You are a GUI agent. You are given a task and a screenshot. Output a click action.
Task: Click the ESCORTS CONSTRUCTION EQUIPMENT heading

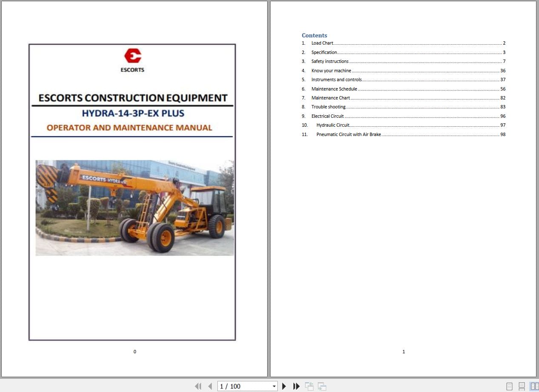click(x=133, y=98)
